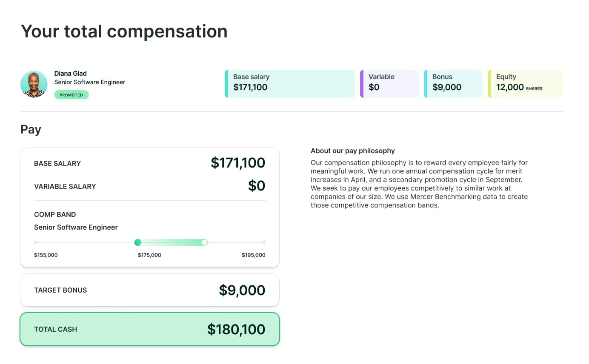Click the $171,100 base salary amount

point(238,163)
